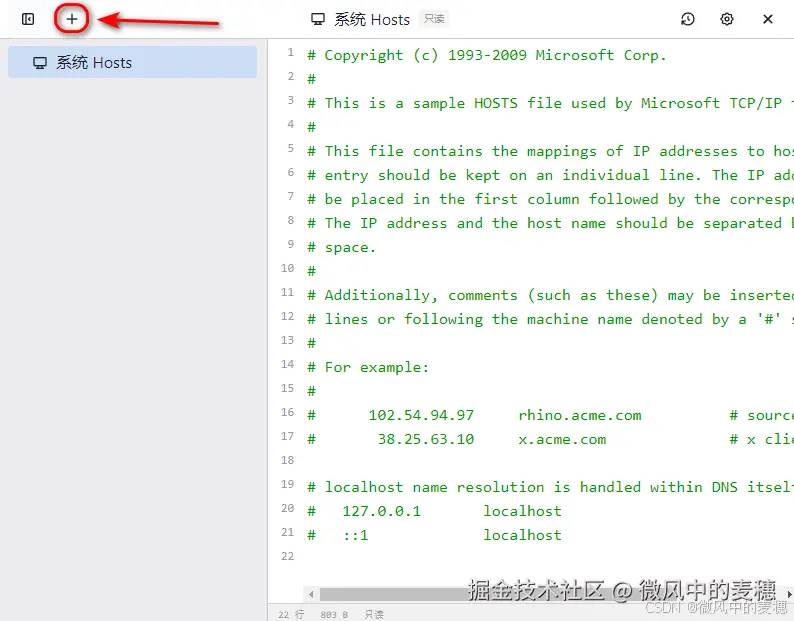
Task: Click line number 1 in gutter
Action: point(290,52)
